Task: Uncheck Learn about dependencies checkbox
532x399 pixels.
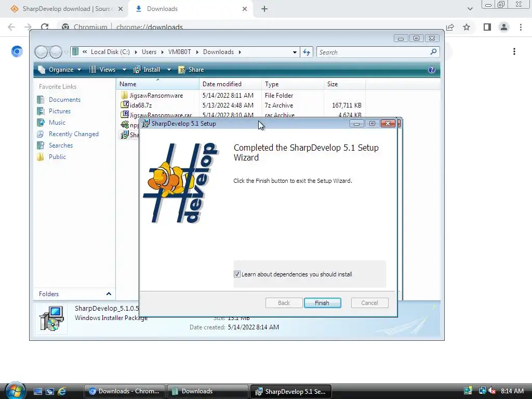Action: (237, 274)
